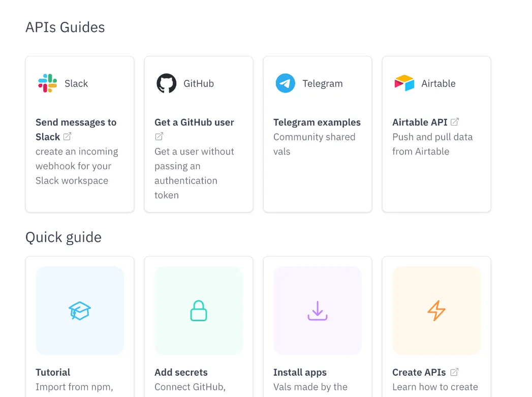Open the Install apps guide title
532x397 pixels.
point(300,373)
